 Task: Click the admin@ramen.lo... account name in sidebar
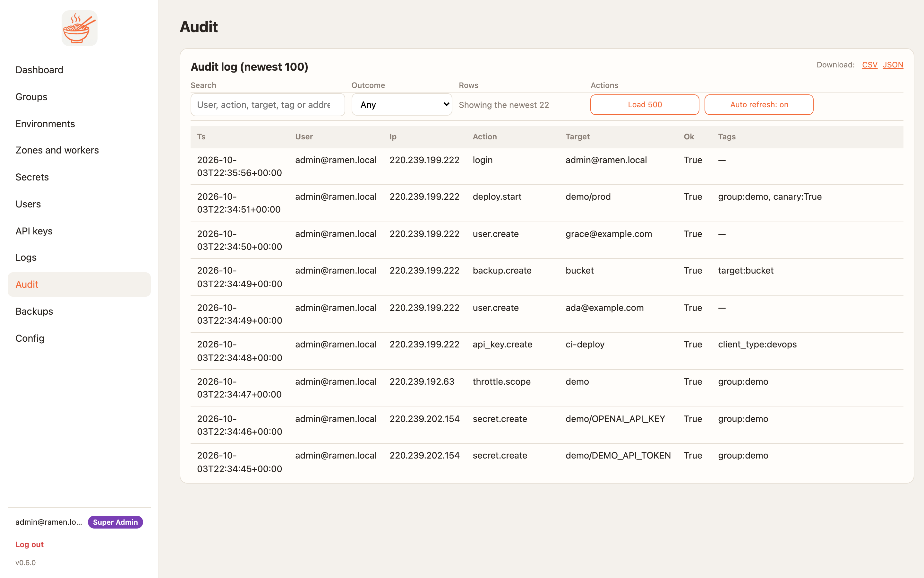pos(48,522)
